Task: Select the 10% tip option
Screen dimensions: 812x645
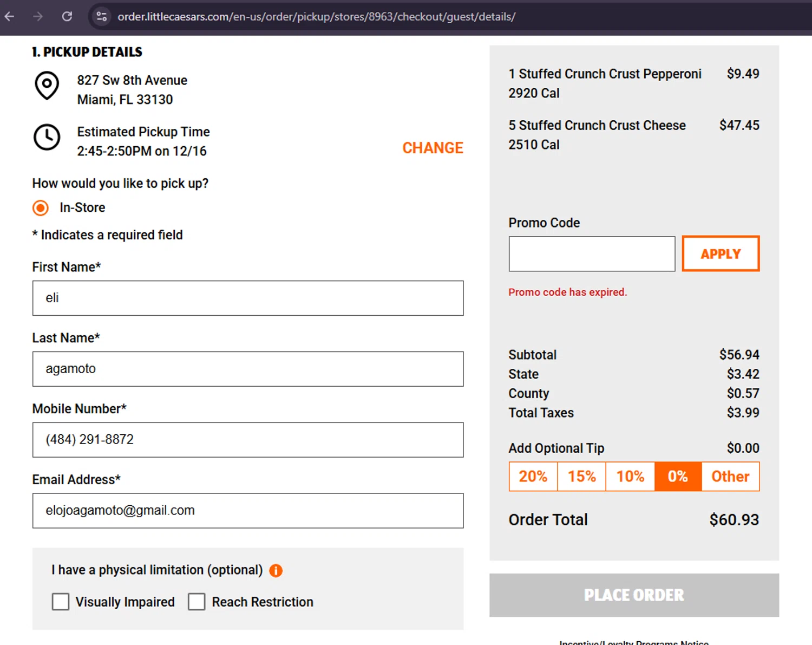Action: click(631, 477)
